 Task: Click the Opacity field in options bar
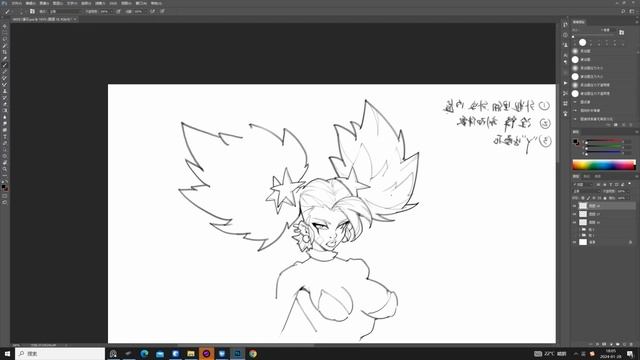click(x=105, y=11)
